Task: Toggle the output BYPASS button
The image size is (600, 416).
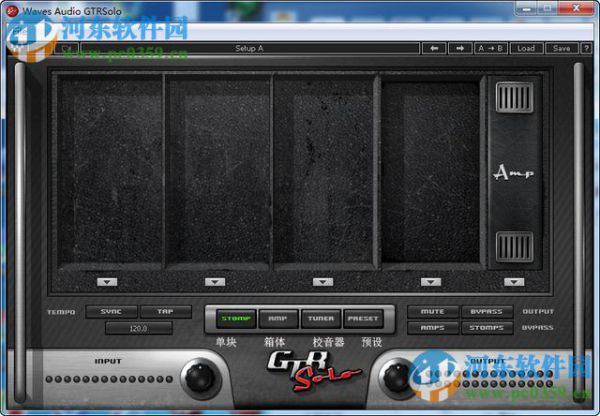Action: click(x=487, y=312)
